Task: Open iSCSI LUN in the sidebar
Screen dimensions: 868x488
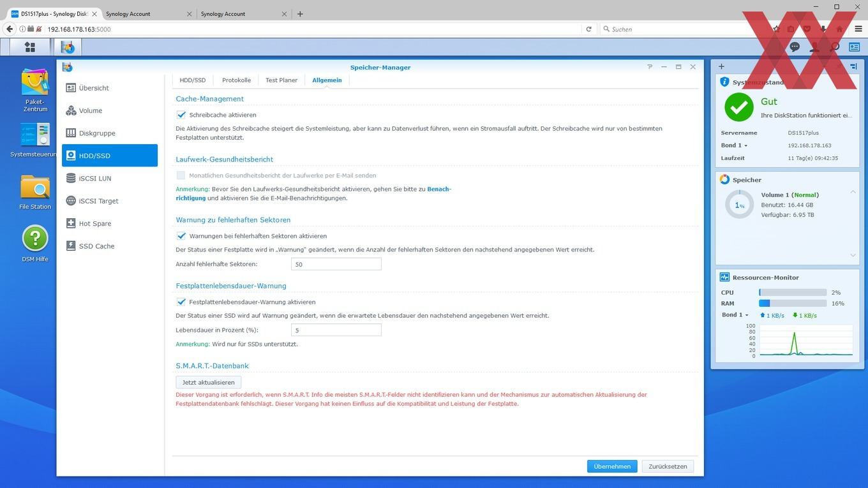Action: point(110,179)
